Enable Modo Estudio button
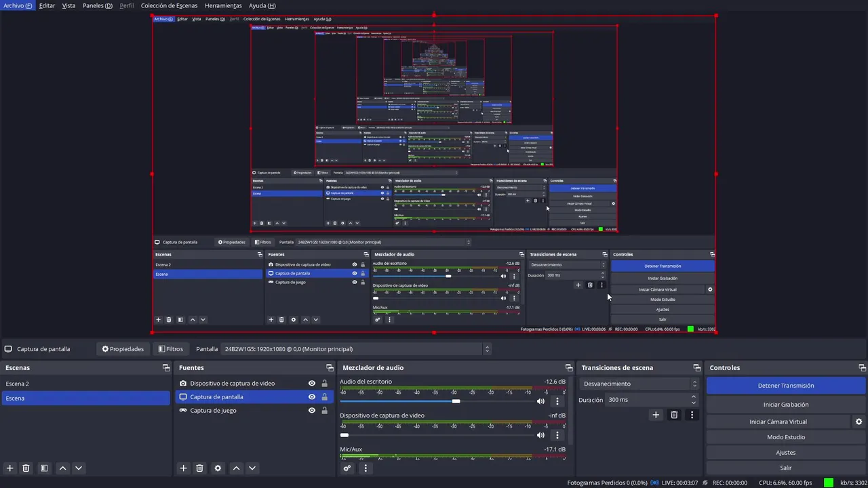Viewport: 868px width, 488px height. tap(786, 437)
